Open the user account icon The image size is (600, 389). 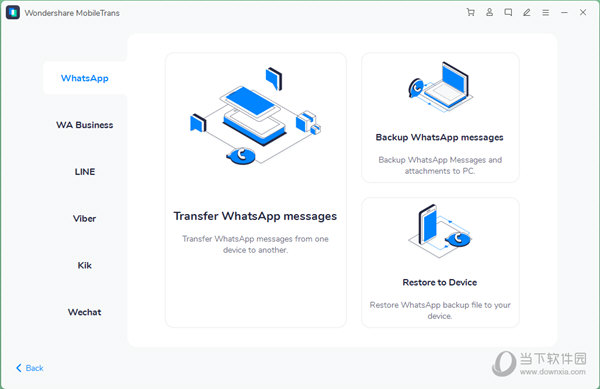tap(489, 13)
